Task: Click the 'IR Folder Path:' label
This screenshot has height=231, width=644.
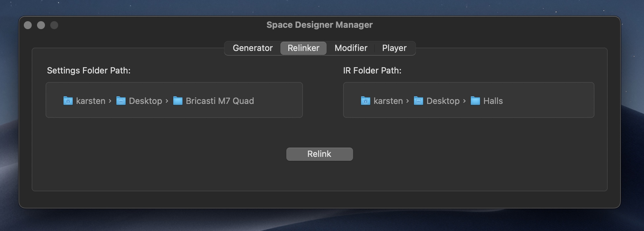Action: (372, 70)
